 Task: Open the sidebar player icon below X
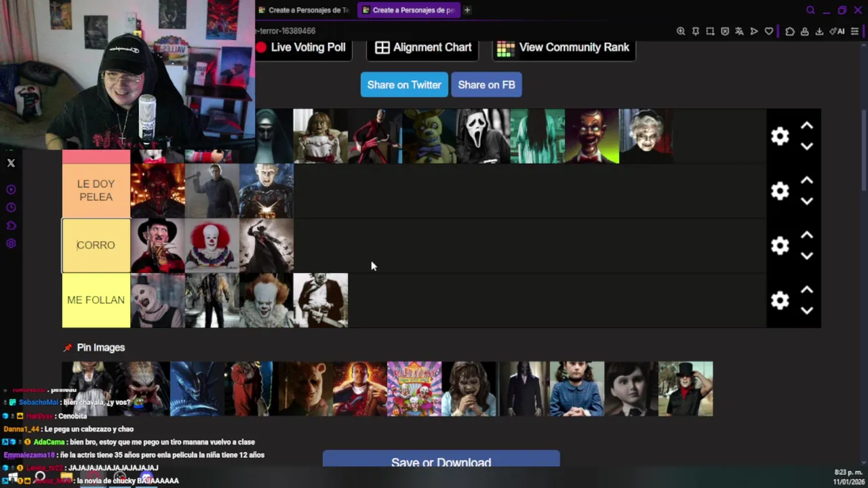[11, 190]
